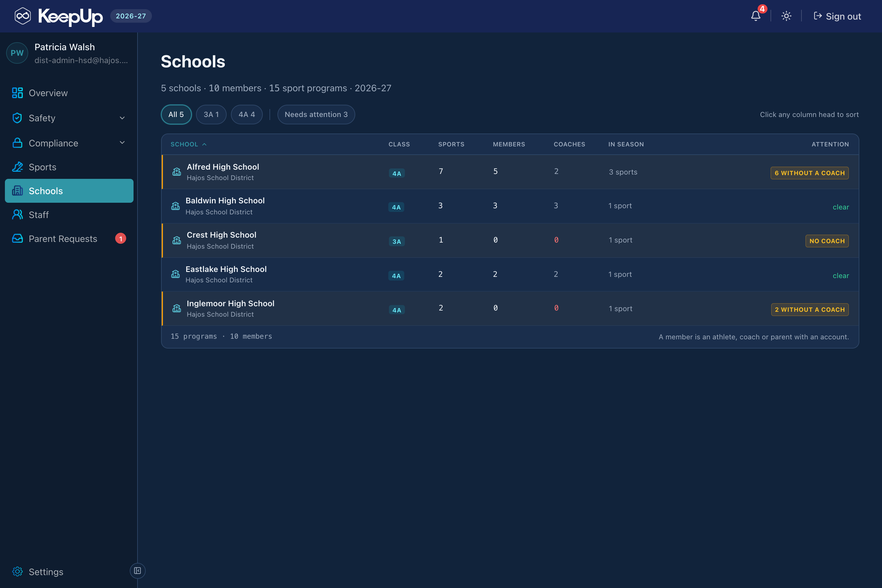Screen dimensions: 882x588
Task: Sort by Members column header
Action: point(509,144)
